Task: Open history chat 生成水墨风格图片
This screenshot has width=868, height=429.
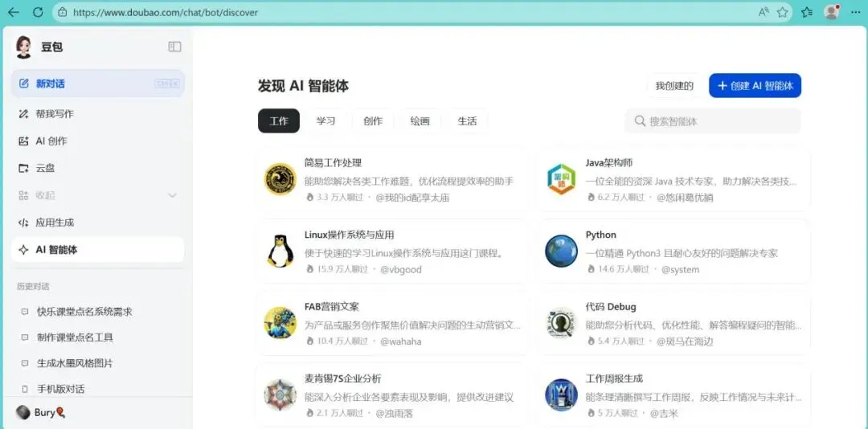Action: click(x=75, y=363)
